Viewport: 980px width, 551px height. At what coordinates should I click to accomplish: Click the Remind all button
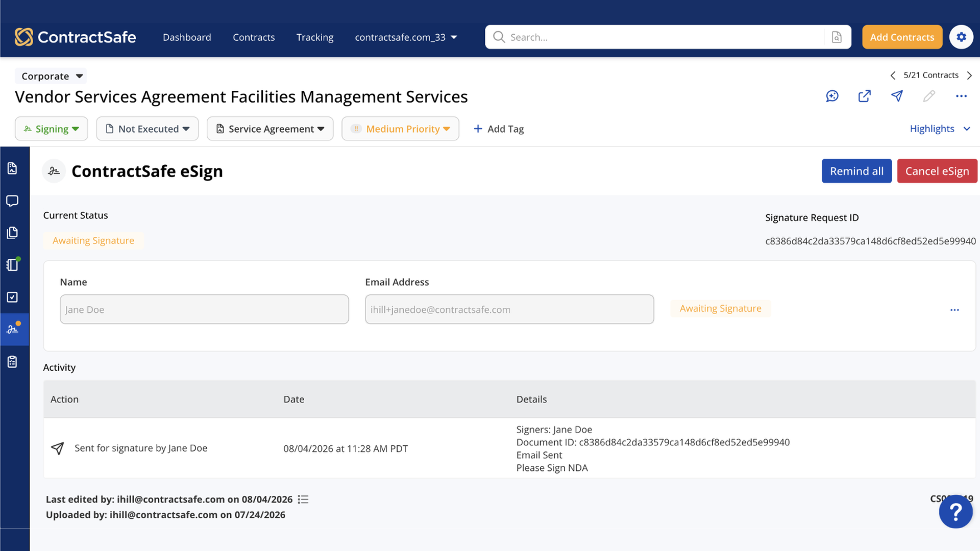coord(856,171)
